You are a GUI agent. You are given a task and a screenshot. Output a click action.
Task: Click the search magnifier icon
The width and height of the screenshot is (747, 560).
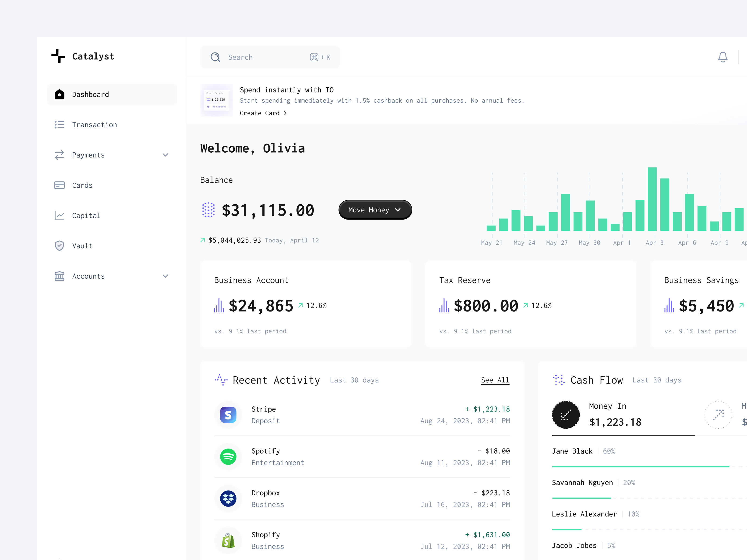coord(215,57)
